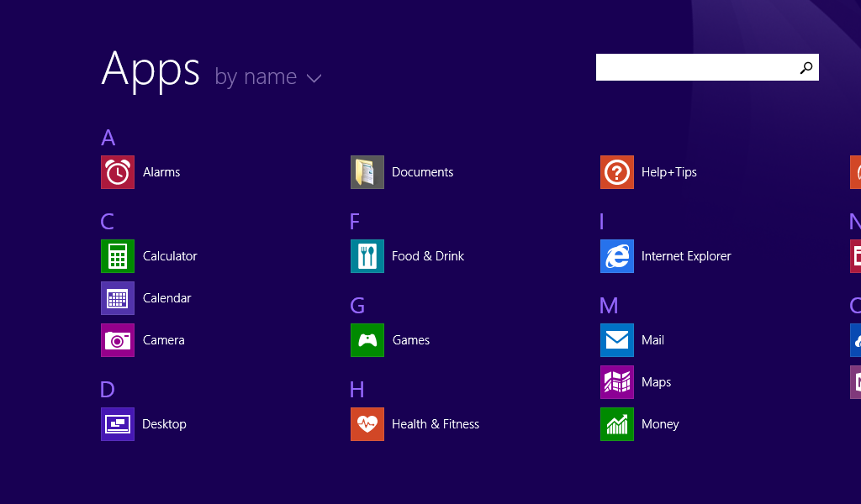This screenshot has height=504, width=861.
Task: Open the Mail envelope icon
Action: pyautogui.click(x=617, y=340)
